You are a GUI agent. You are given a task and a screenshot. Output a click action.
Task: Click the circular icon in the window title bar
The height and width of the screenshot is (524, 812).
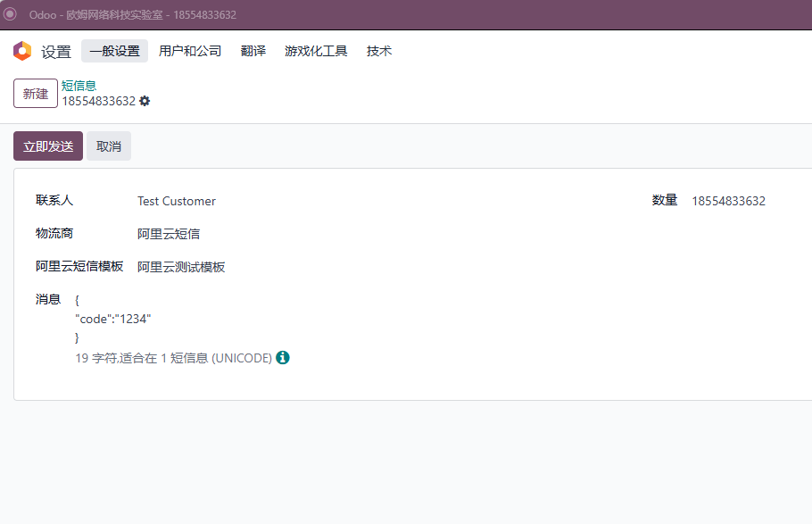10,14
